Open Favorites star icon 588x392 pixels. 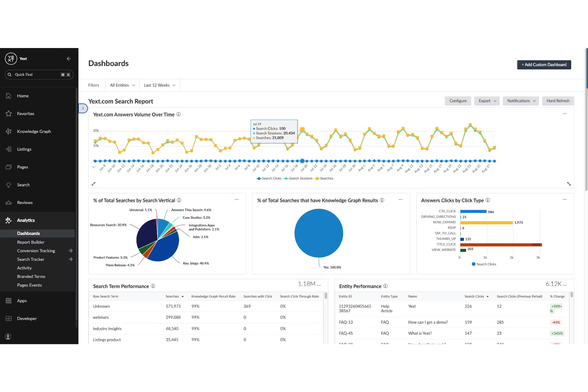(x=9, y=114)
